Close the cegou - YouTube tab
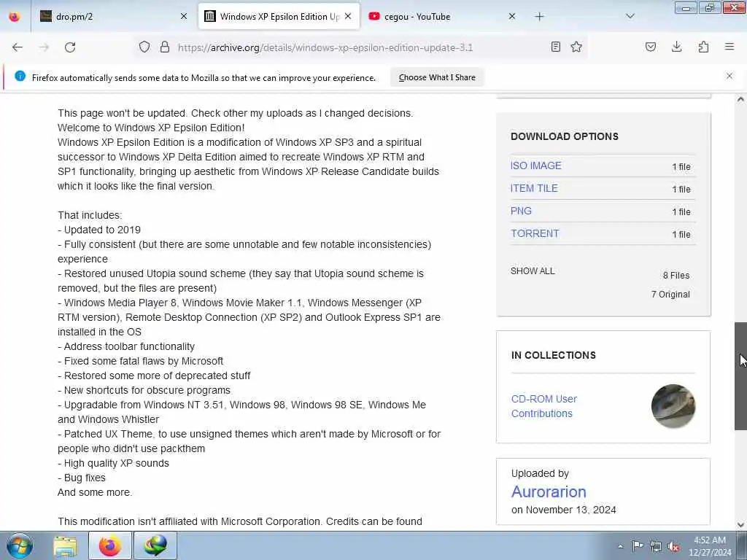This screenshot has height=560, width=747. (x=512, y=16)
